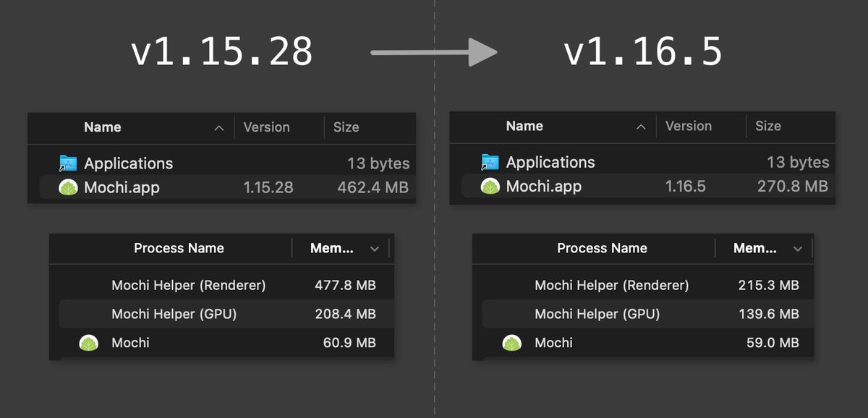This screenshot has height=418, width=868.
Task: Sort by Name column in right Finder window
Action: [524, 126]
